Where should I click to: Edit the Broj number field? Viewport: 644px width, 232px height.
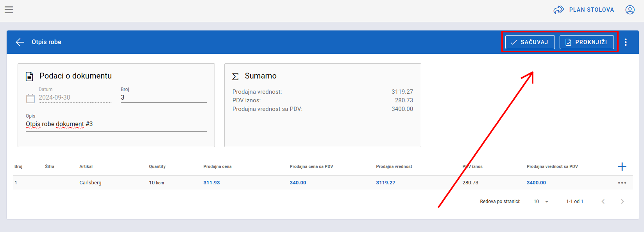pyautogui.click(x=163, y=98)
